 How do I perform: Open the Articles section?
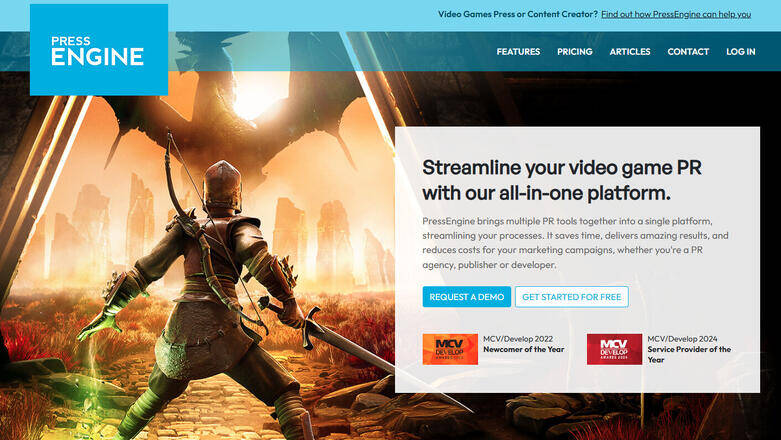[630, 52]
